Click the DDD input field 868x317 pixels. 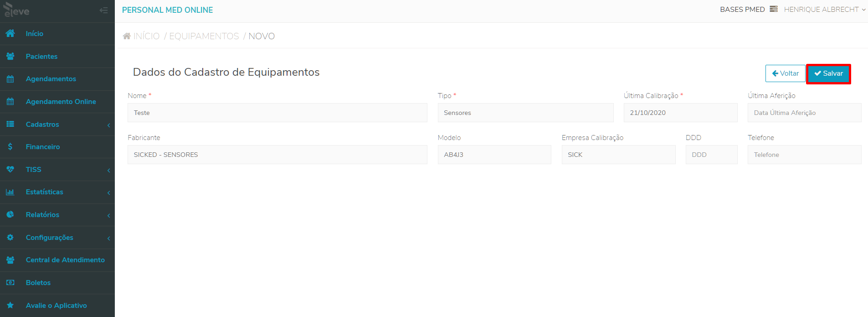click(x=712, y=155)
